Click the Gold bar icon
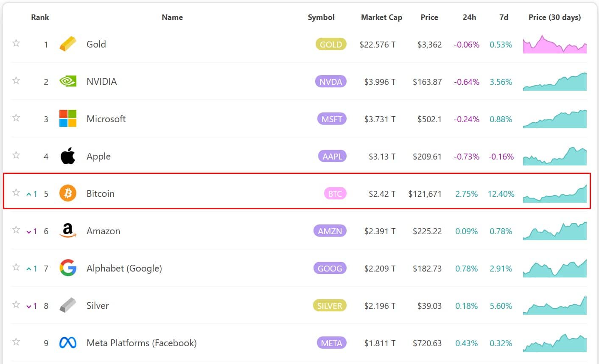 tap(68, 44)
